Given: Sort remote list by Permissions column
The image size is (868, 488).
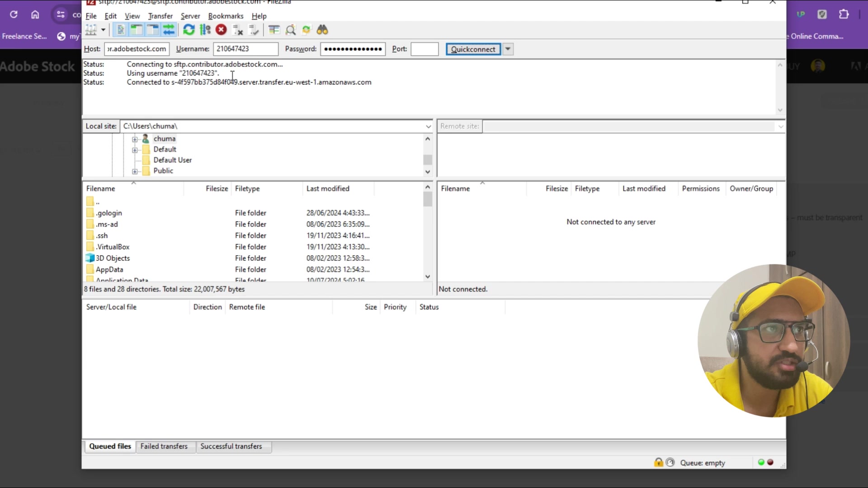Looking at the screenshot, I should click(701, 188).
